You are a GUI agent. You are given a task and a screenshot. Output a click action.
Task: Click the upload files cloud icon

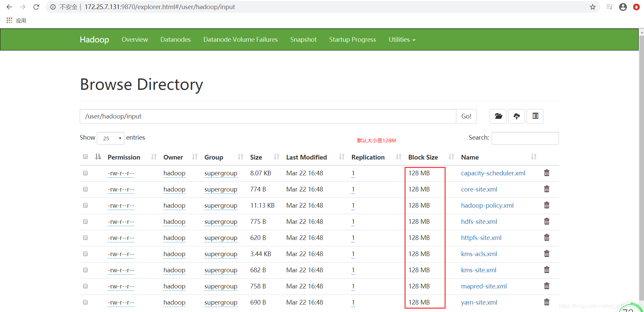click(x=517, y=116)
